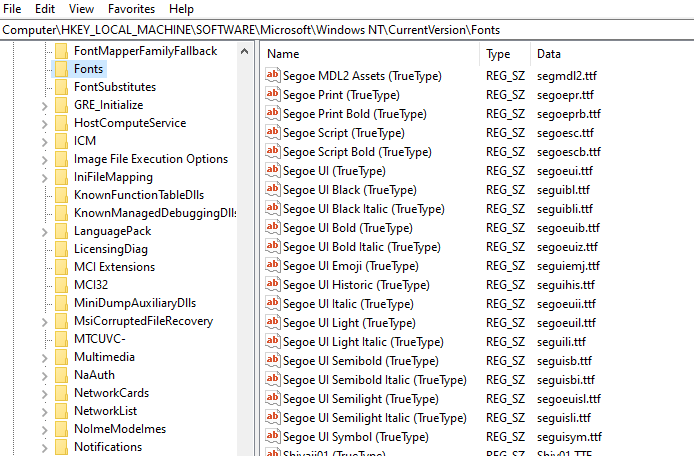Expand the Notifications key
The image size is (694, 456).
tap(45, 448)
